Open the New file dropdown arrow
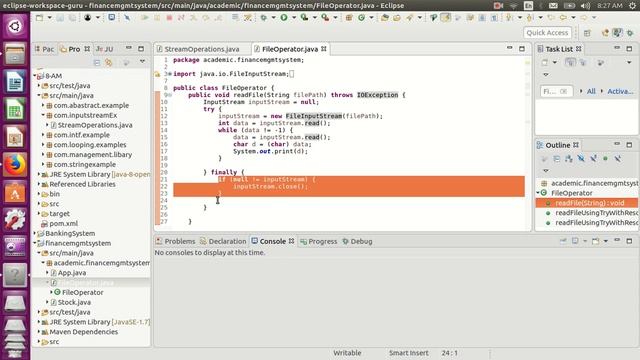The width and height of the screenshot is (640, 360). 49,18
